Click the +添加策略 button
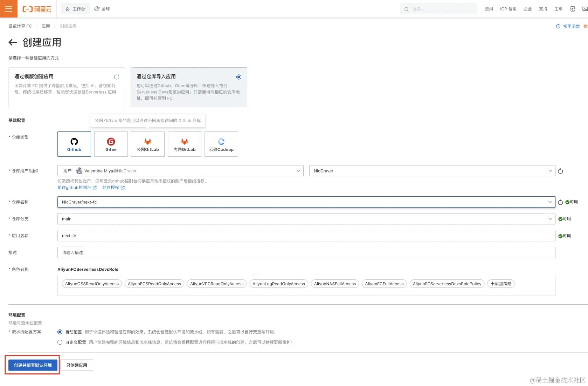 click(x=501, y=284)
